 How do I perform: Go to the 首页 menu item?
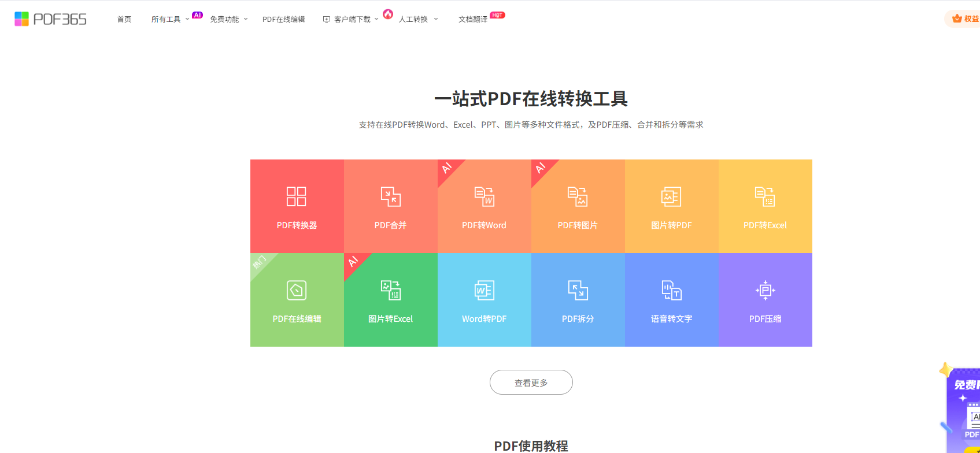pyautogui.click(x=124, y=20)
